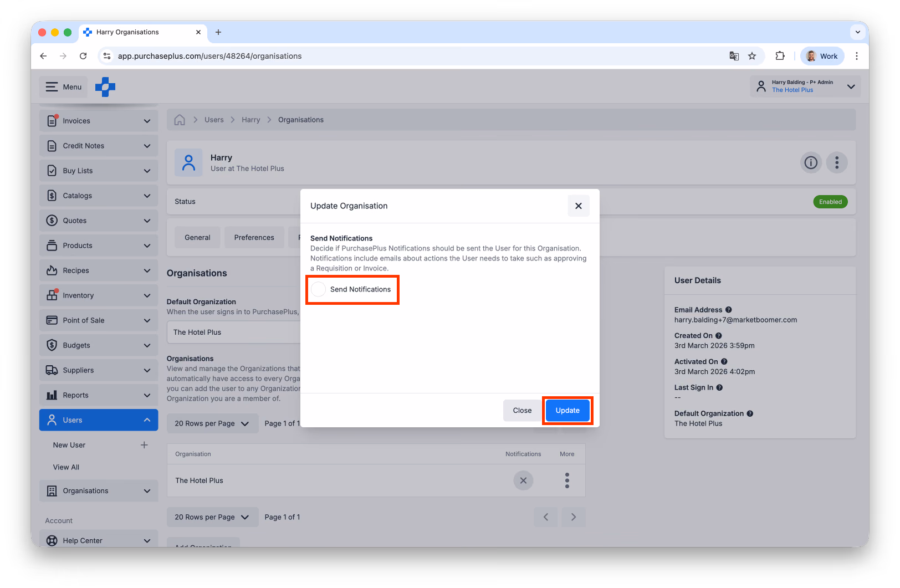Click the home breadcrumb icon
This screenshot has height=588, width=900.
(x=180, y=120)
